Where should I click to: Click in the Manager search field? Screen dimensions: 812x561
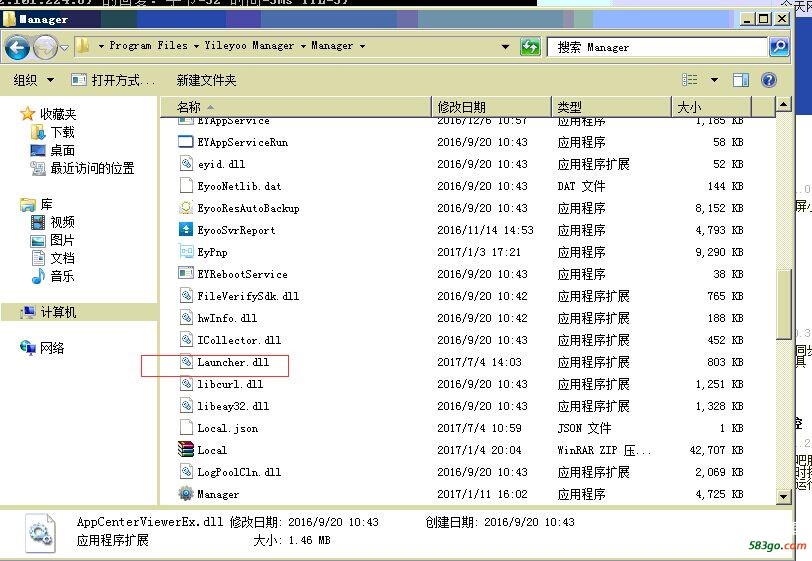657,47
